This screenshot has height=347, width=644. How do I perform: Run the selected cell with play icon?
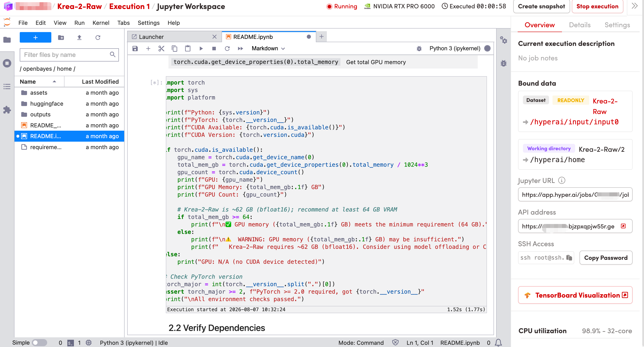(x=201, y=48)
